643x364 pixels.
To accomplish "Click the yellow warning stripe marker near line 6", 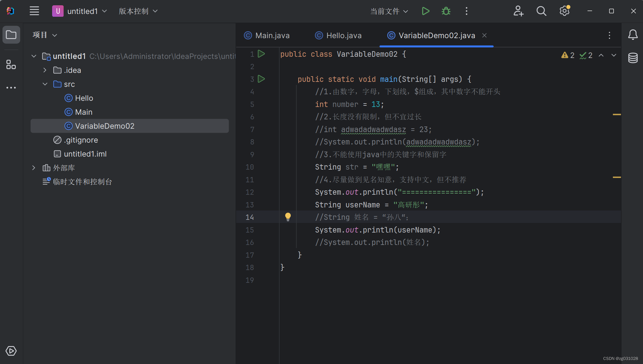I will (617, 114).
